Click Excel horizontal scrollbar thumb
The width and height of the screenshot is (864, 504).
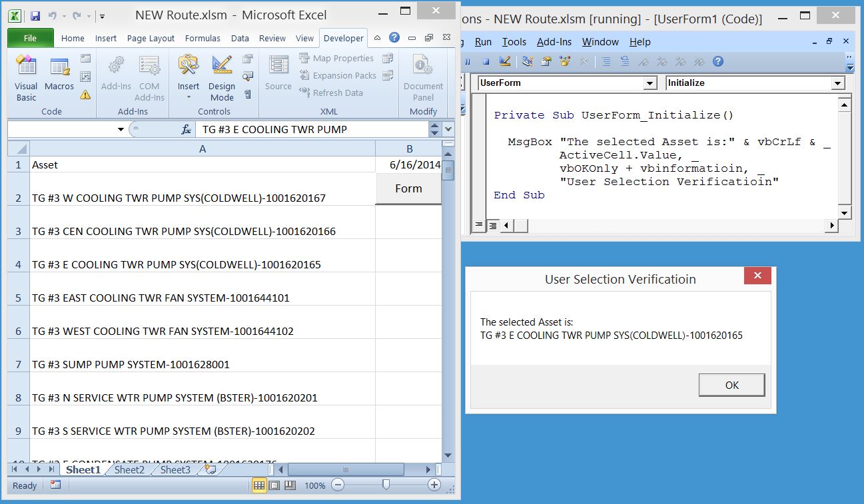tap(346, 470)
